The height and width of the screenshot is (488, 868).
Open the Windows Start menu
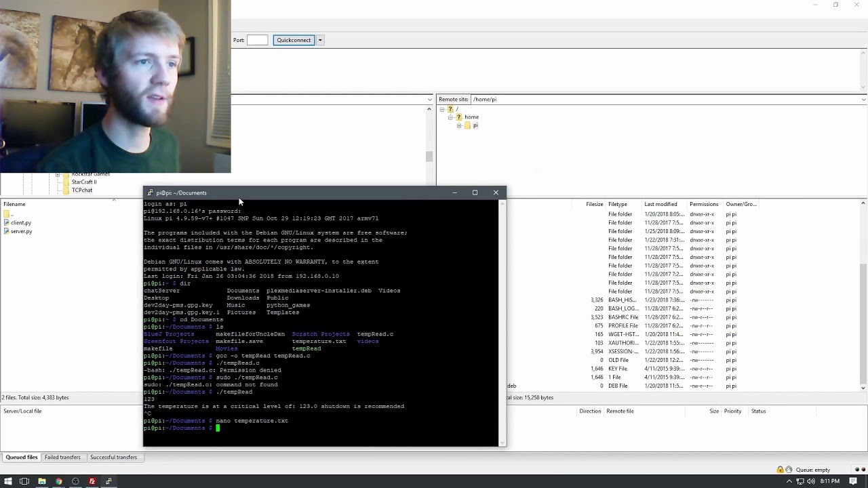7,481
